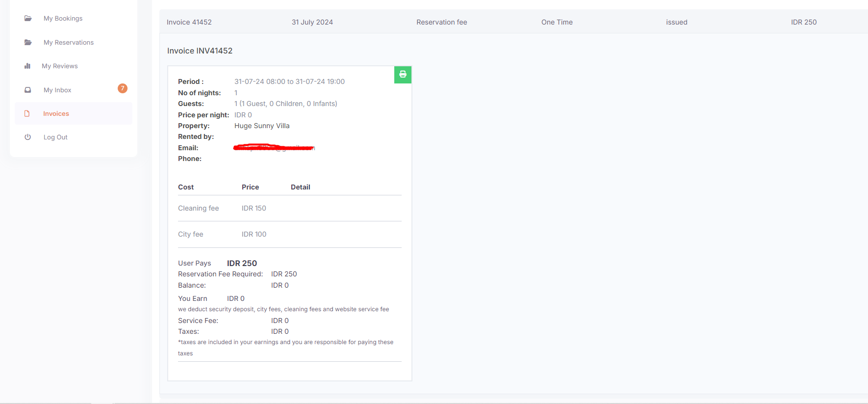This screenshot has width=868, height=404.
Task: Click the power icon beside Log Out
Action: coord(28,137)
